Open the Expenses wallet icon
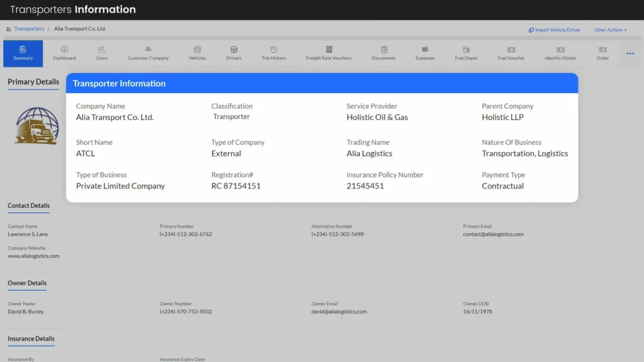This screenshot has height=362, width=644. (x=425, y=50)
